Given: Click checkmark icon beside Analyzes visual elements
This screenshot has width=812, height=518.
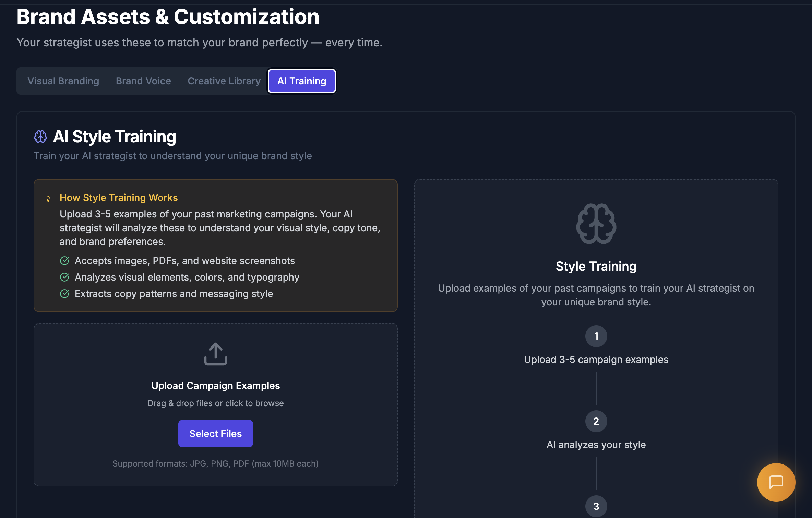Looking at the screenshot, I should pyautogui.click(x=64, y=277).
